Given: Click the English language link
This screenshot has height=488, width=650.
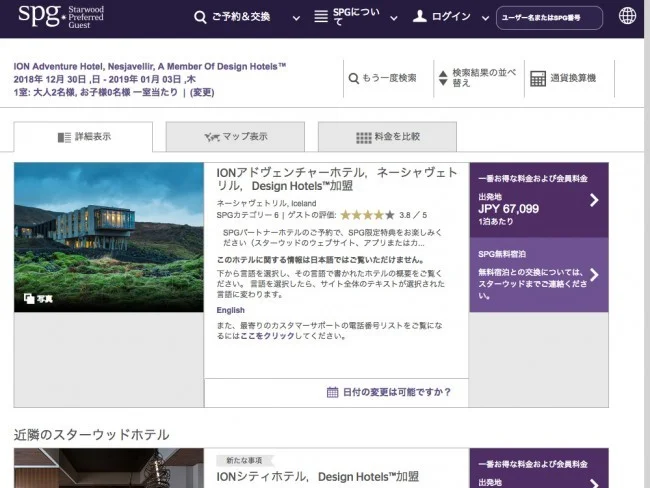Looking at the screenshot, I should click(231, 310).
